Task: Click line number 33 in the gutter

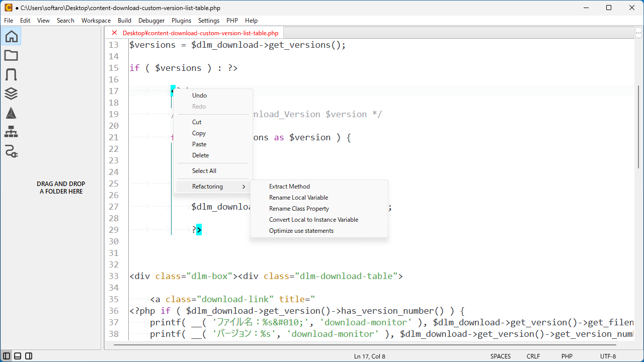Action: tap(114, 276)
